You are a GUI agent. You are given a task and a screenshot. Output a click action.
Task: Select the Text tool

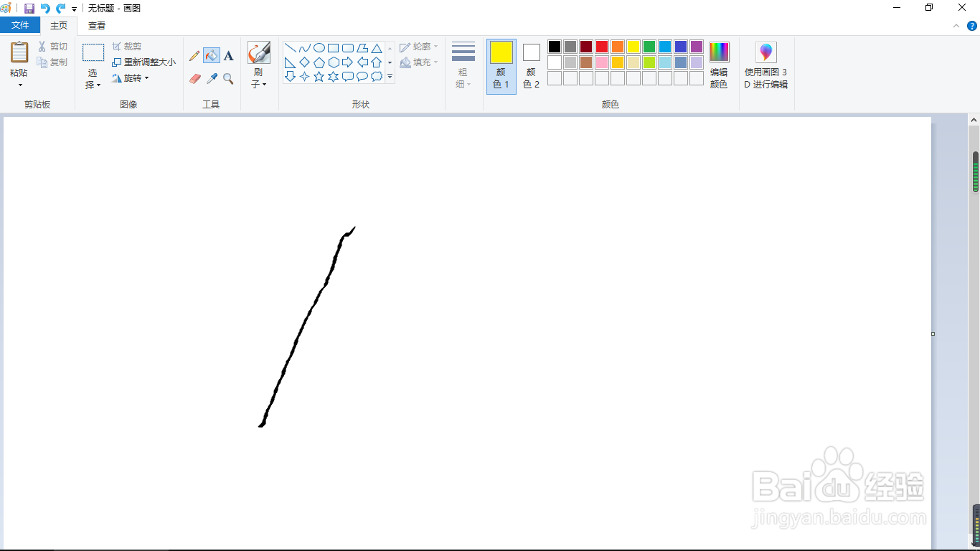228,55
